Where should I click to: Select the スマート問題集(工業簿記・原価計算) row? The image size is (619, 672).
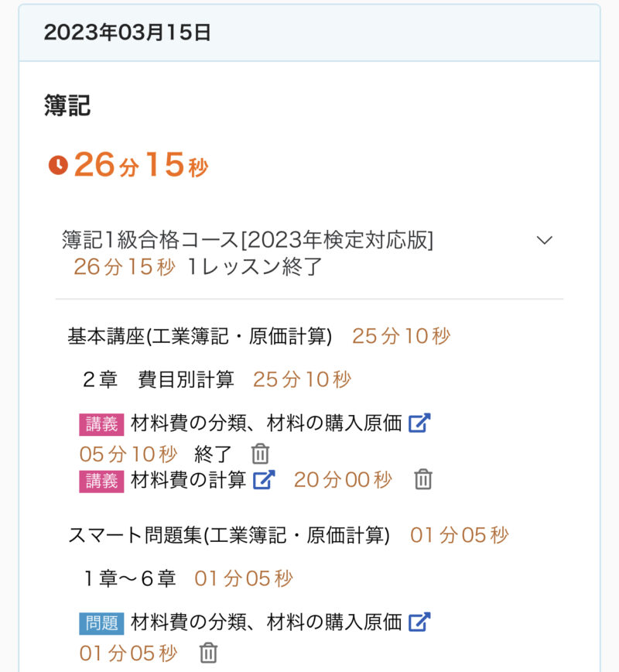click(229, 535)
